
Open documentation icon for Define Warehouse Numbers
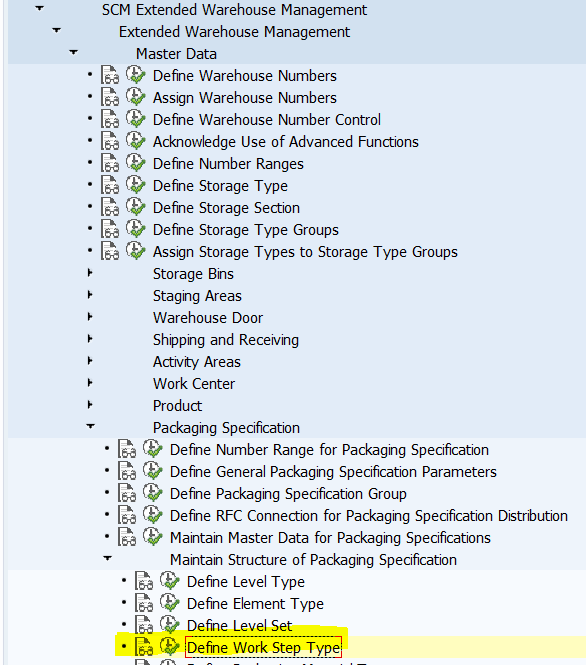coord(110,75)
